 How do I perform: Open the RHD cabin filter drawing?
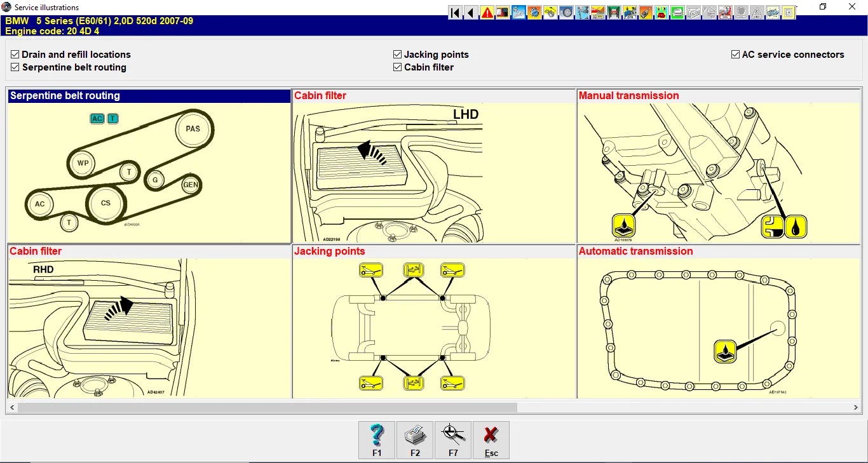(x=149, y=328)
